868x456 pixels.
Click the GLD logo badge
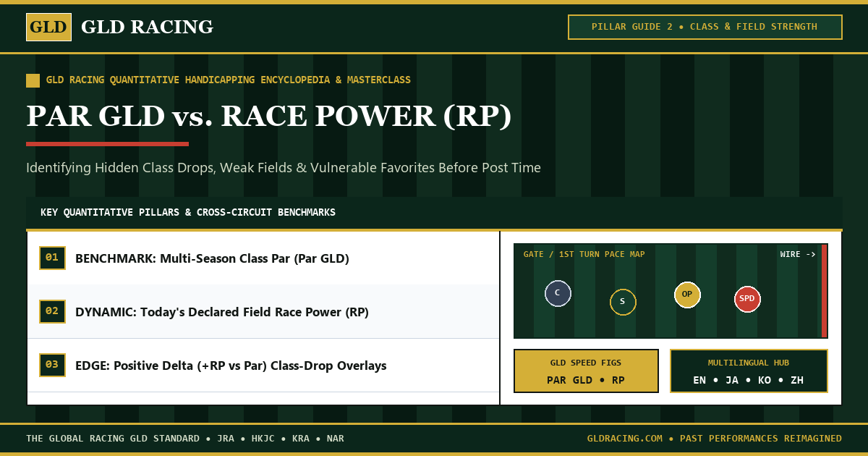[48, 27]
